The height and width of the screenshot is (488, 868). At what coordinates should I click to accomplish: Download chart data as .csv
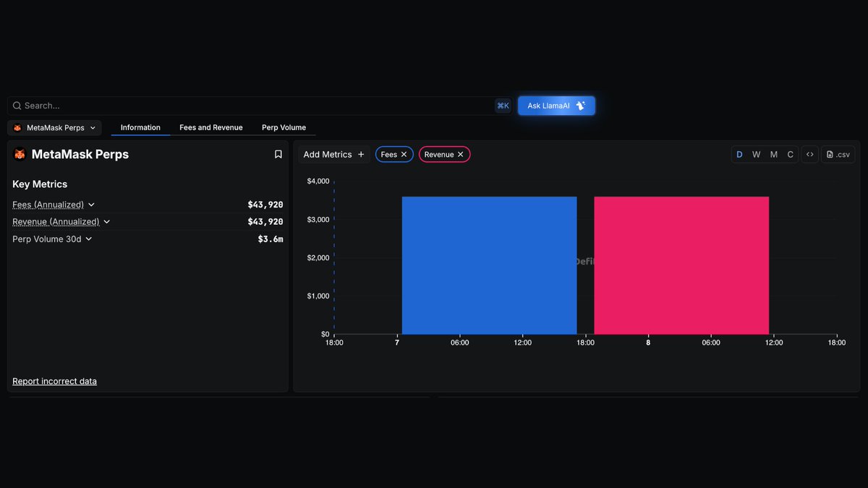click(x=838, y=154)
